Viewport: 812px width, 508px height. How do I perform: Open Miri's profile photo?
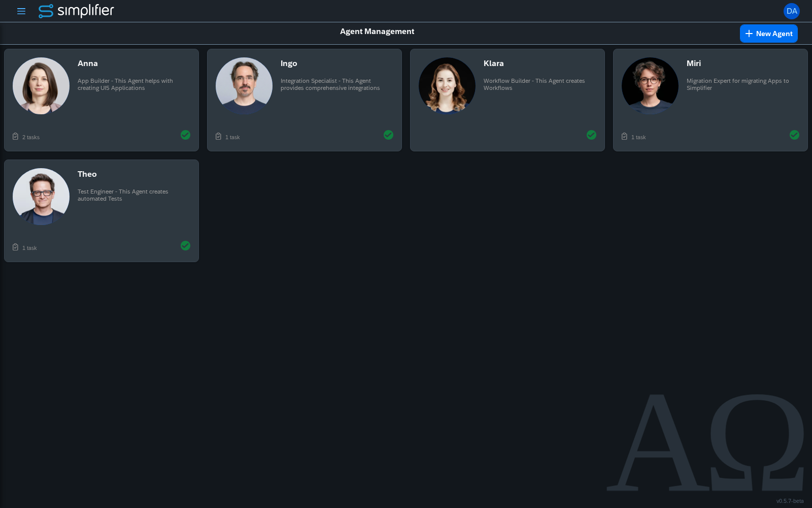(650, 86)
